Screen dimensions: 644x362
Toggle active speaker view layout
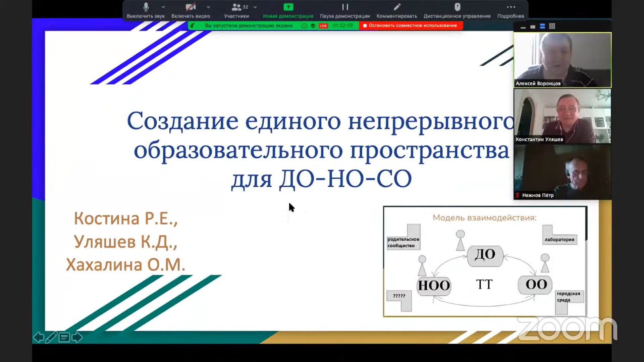coord(542,26)
